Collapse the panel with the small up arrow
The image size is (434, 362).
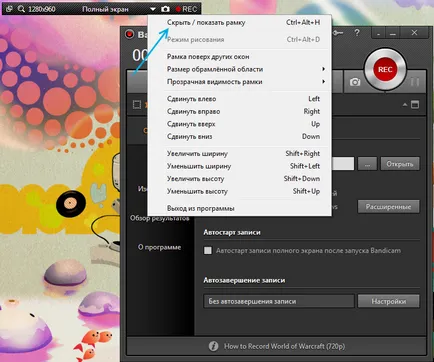pyautogui.click(x=405, y=105)
